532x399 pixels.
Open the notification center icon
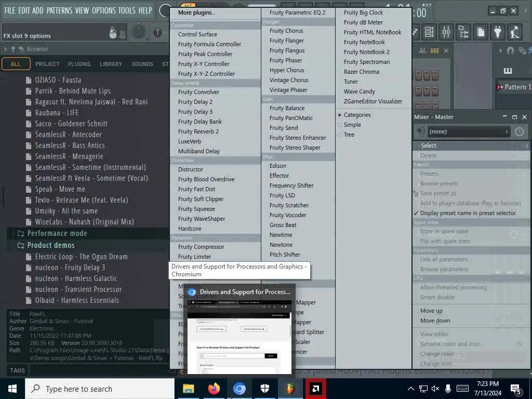pyautogui.click(x=516, y=390)
